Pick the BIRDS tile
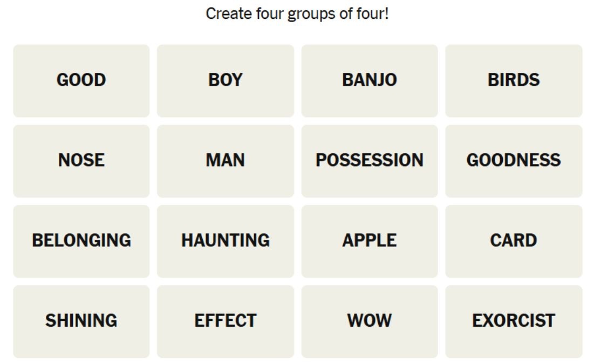 514,81
